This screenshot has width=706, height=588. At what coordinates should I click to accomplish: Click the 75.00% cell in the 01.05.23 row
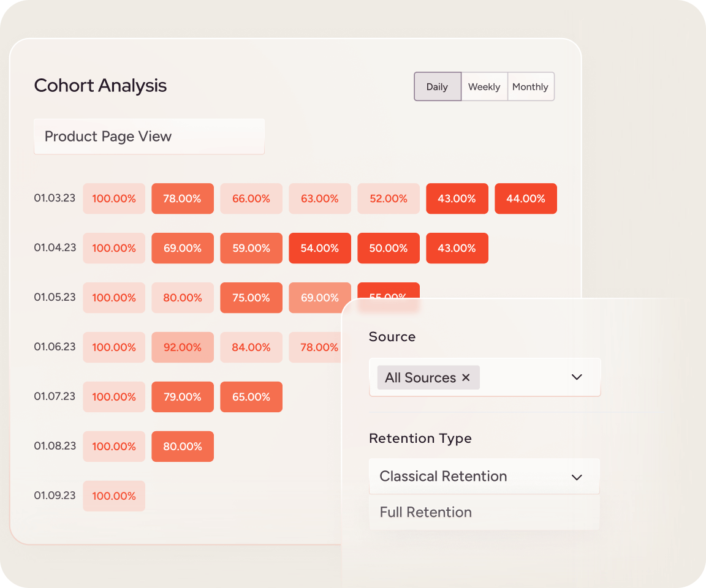click(x=251, y=298)
